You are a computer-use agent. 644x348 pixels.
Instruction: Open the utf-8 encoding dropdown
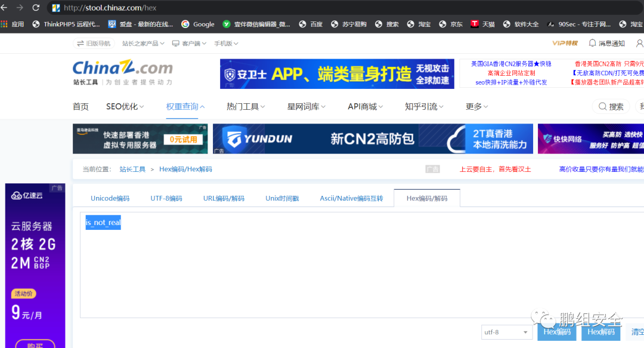click(x=506, y=332)
